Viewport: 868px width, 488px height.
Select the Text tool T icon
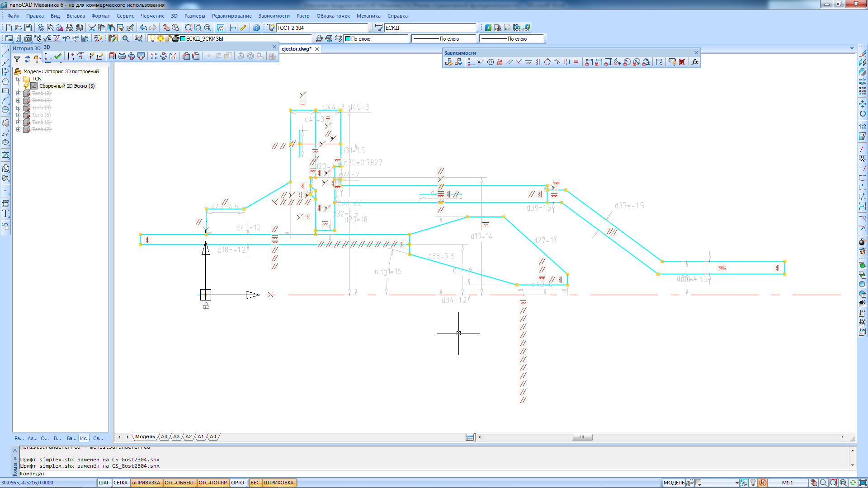coord(5,214)
